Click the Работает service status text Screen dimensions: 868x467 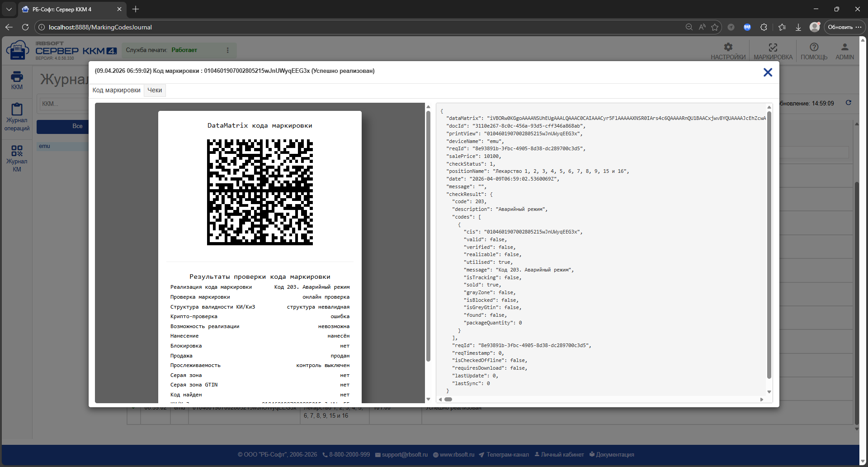(184, 50)
